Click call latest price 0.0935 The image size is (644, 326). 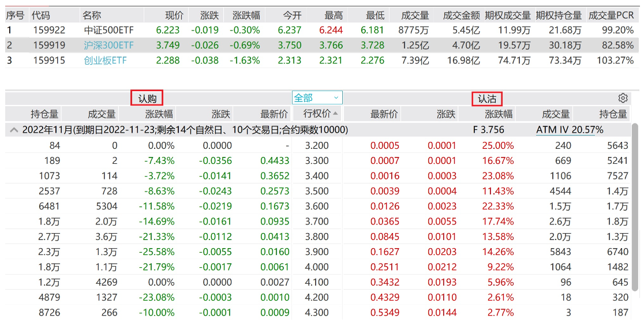click(275, 222)
